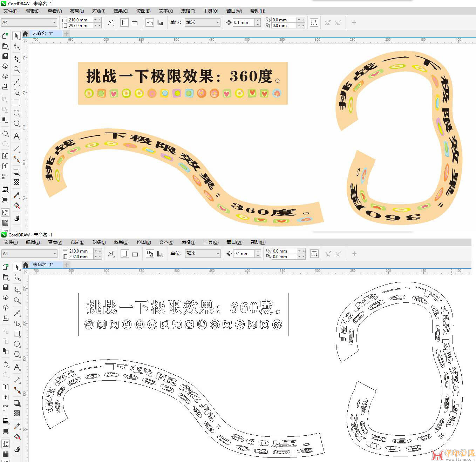Select the Transparency tool in lower window
The height and width of the screenshot is (462, 476).
(17, 413)
